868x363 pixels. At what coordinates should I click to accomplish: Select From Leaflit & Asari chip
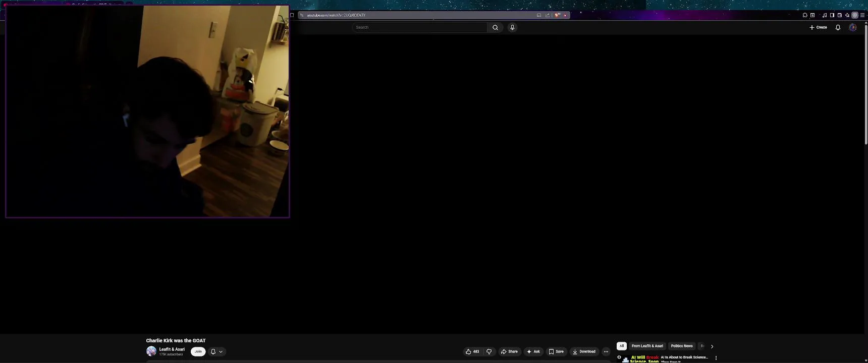tap(647, 346)
